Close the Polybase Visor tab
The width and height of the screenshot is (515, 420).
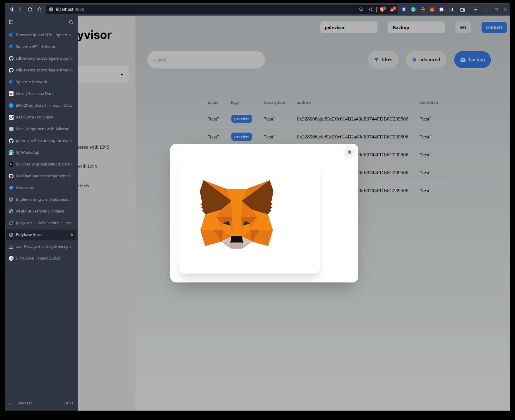(72, 235)
